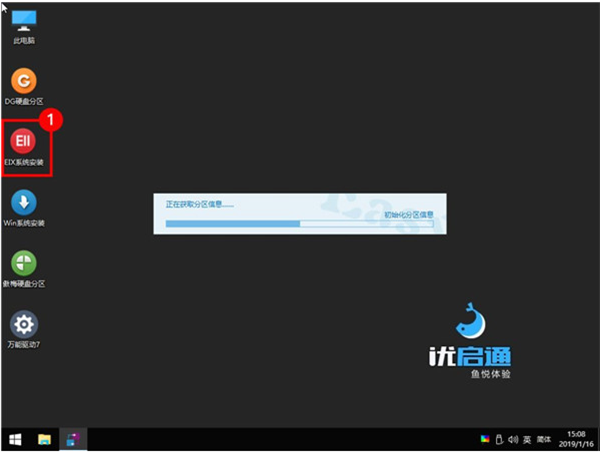
Task: Open the Windows Start button
Action: (15, 439)
